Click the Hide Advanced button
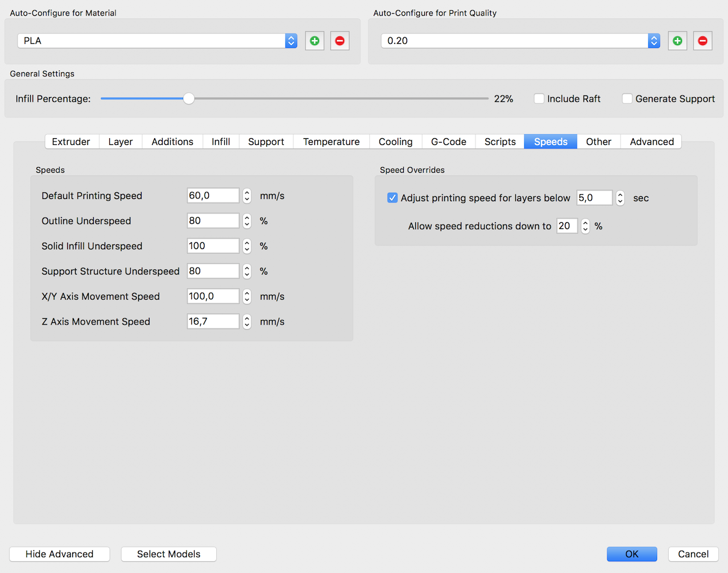Image resolution: width=728 pixels, height=573 pixels. (59, 554)
